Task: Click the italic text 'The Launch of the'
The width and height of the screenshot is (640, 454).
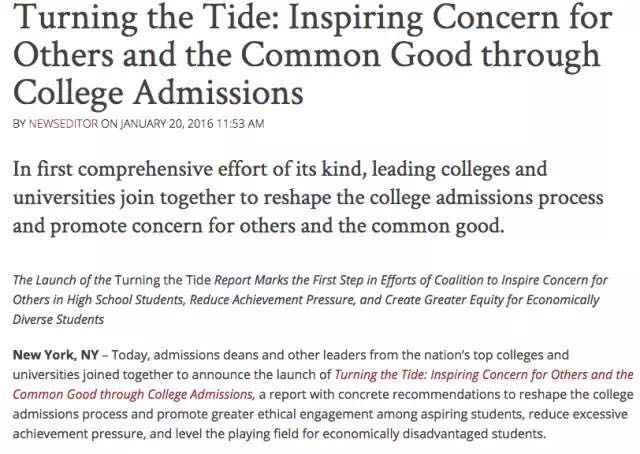Action: pyautogui.click(x=62, y=280)
